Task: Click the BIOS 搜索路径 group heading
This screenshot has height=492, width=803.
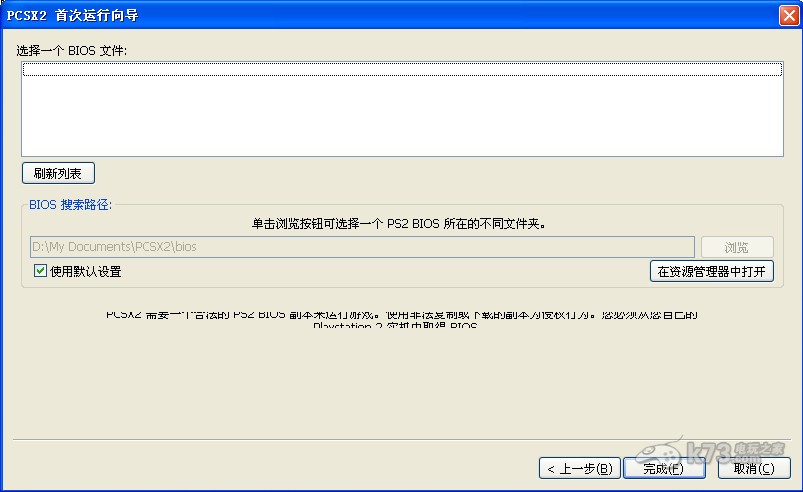Action: [x=71, y=205]
